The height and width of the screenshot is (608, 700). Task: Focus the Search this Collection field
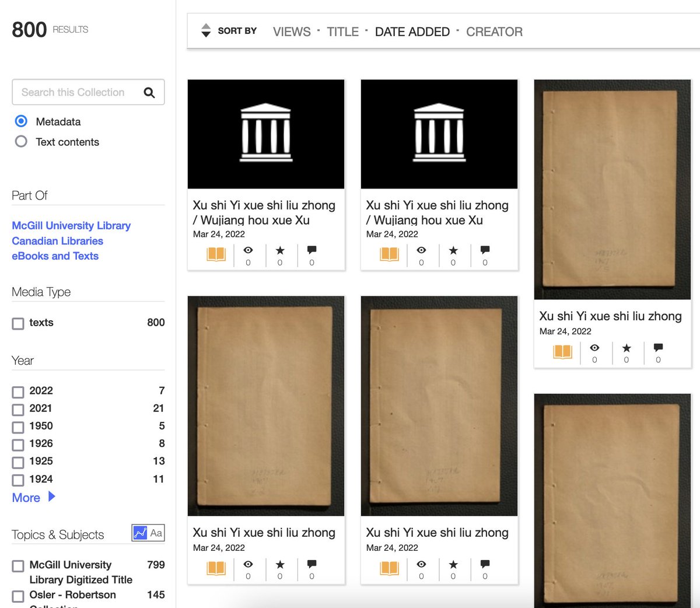pyautogui.click(x=88, y=92)
